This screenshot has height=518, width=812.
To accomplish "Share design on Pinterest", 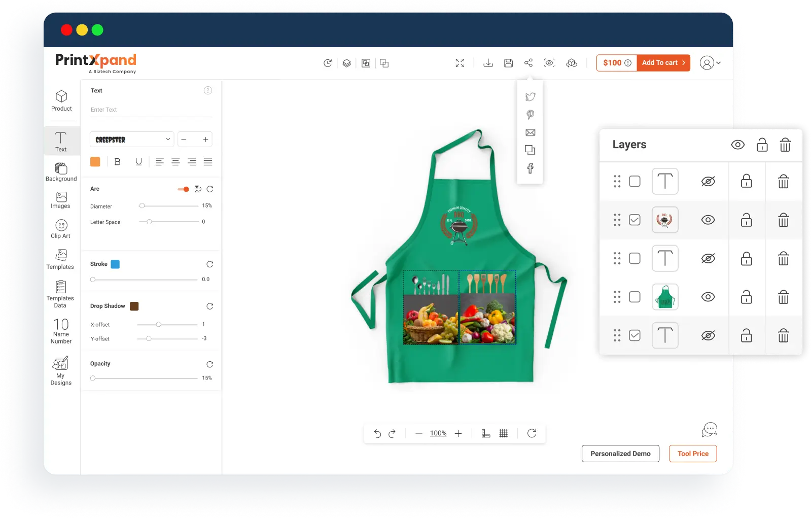I will (531, 115).
